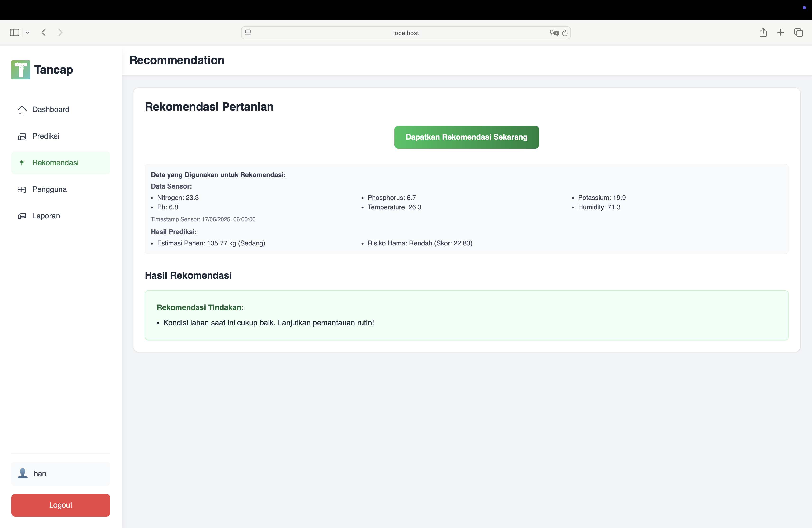Select the Temperature: 26.3 value
The height and width of the screenshot is (528, 812).
[394, 207]
